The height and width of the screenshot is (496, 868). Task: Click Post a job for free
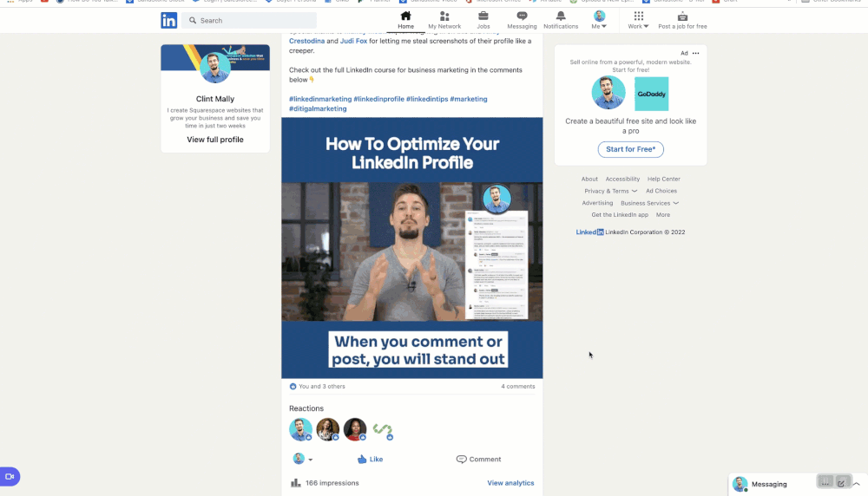(x=682, y=20)
